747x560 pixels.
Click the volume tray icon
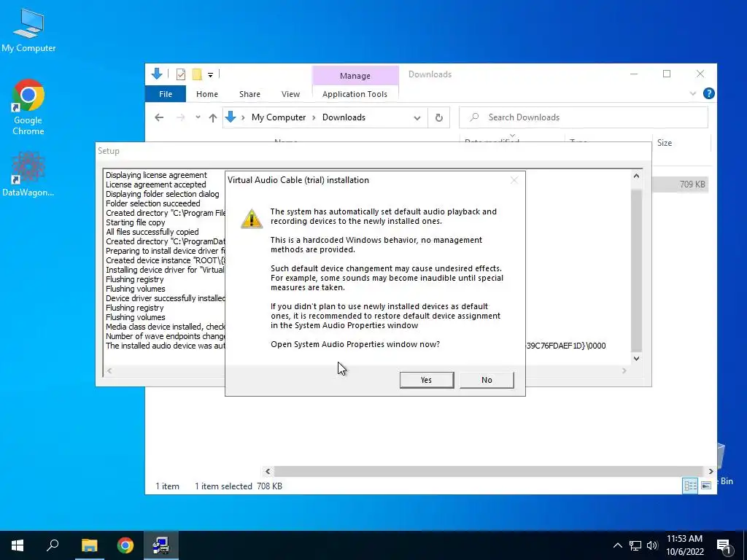pos(652,545)
